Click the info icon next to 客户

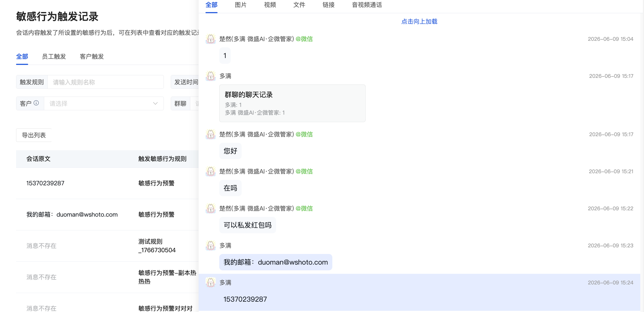tap(36, 103)
